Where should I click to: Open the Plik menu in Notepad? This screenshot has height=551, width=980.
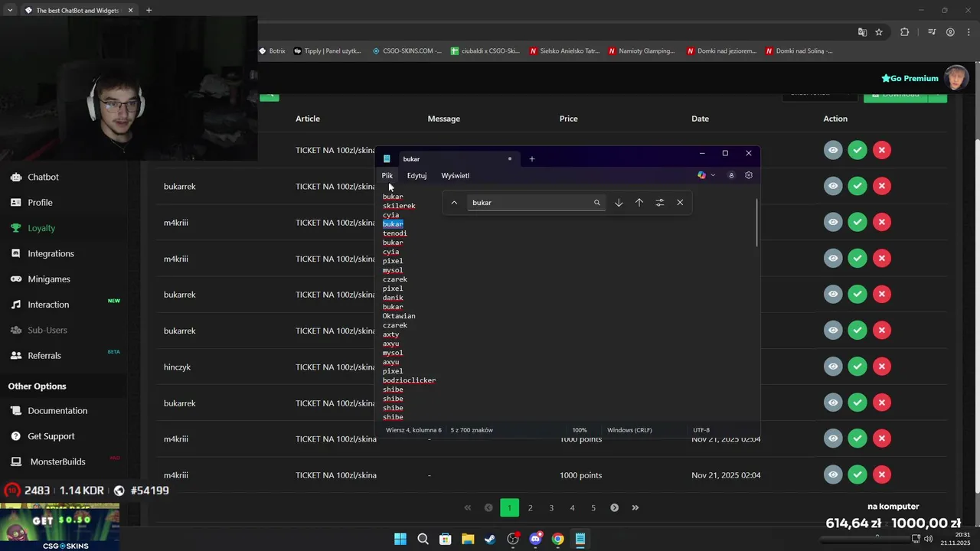(387, 175)
